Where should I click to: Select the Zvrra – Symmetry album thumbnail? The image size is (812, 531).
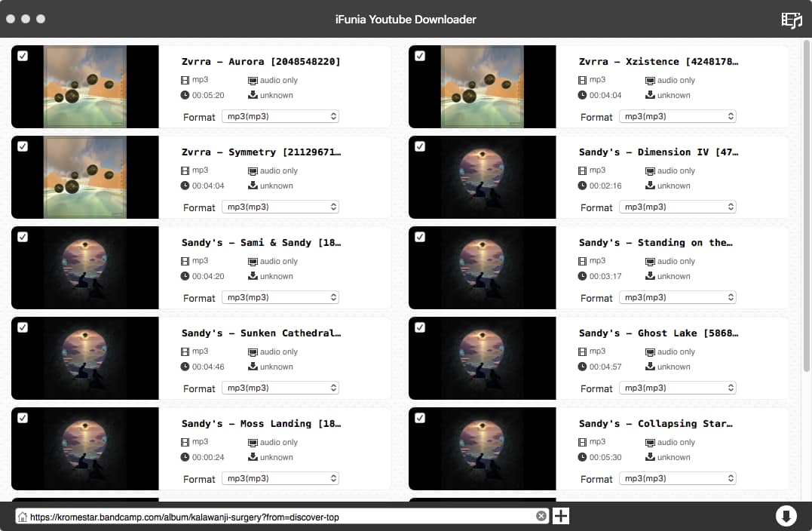pos(84,177)
